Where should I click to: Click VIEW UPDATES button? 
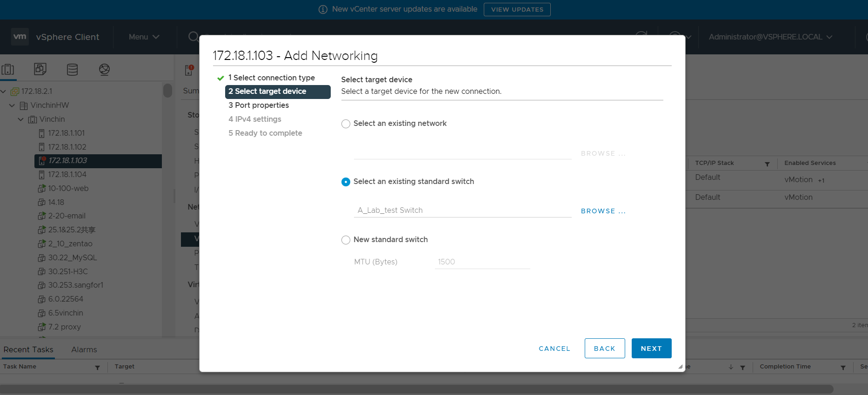click(x=517, y=9)
